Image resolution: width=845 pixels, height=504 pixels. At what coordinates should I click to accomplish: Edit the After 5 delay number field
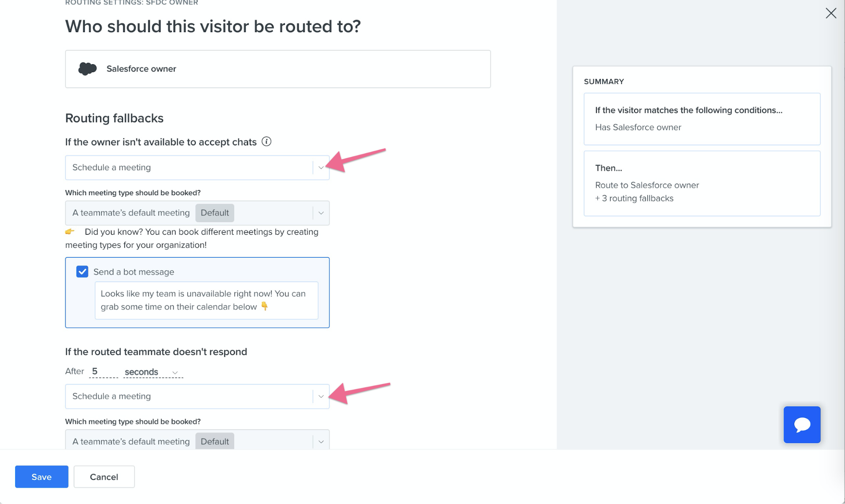(x=103, y=371)
